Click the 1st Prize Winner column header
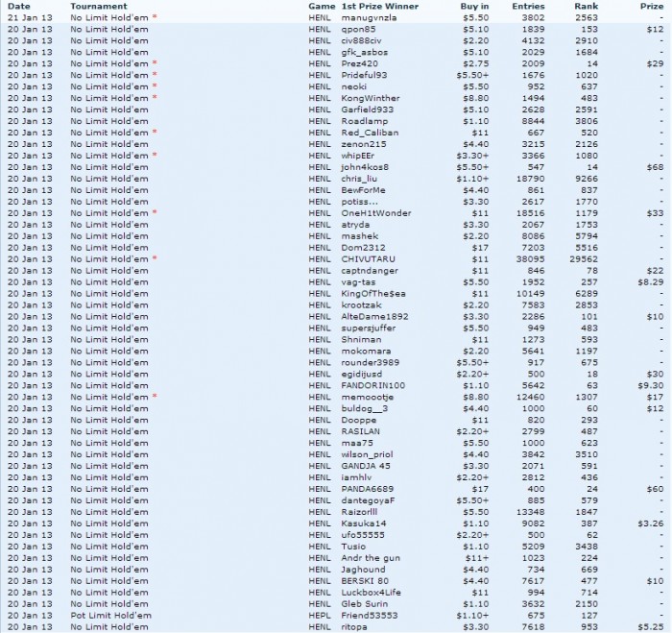 pyautogui.click(x=380, y=6)
